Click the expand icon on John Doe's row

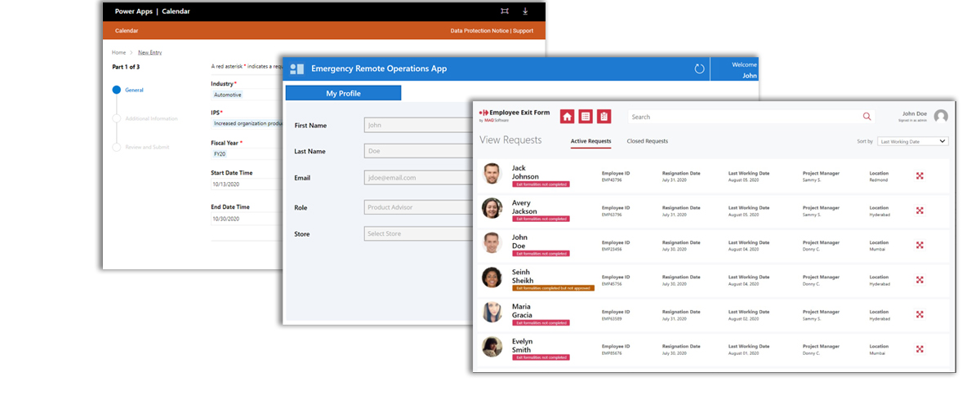[x=920, y=245]
